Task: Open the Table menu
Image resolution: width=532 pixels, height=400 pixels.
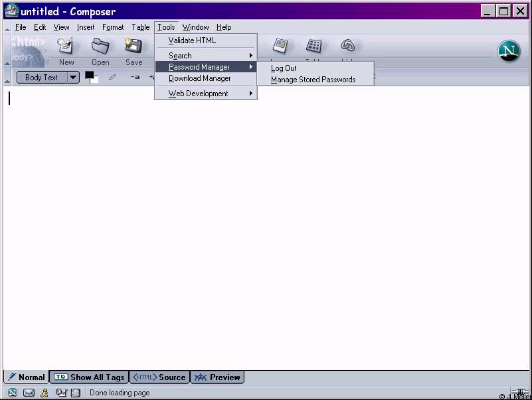Action: point(140,27)
